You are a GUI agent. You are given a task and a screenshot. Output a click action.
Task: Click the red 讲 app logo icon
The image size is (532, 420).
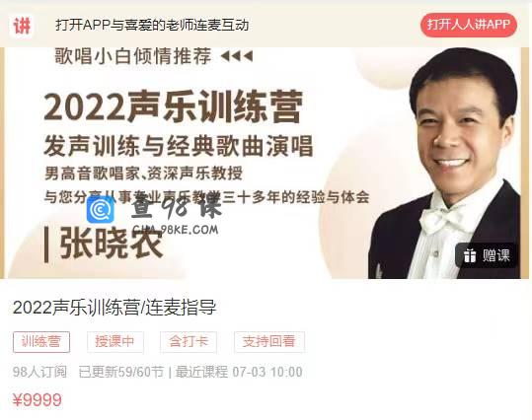pos(22,25)
